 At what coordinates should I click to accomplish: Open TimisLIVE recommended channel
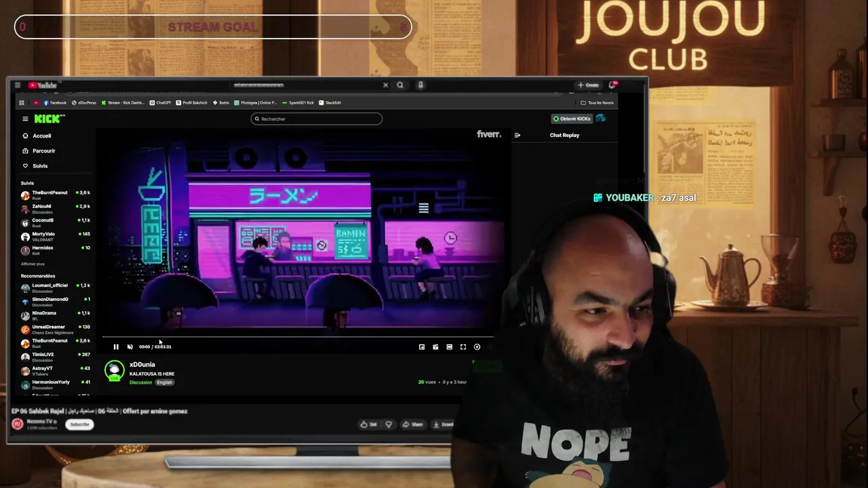[x=56, y=357]
